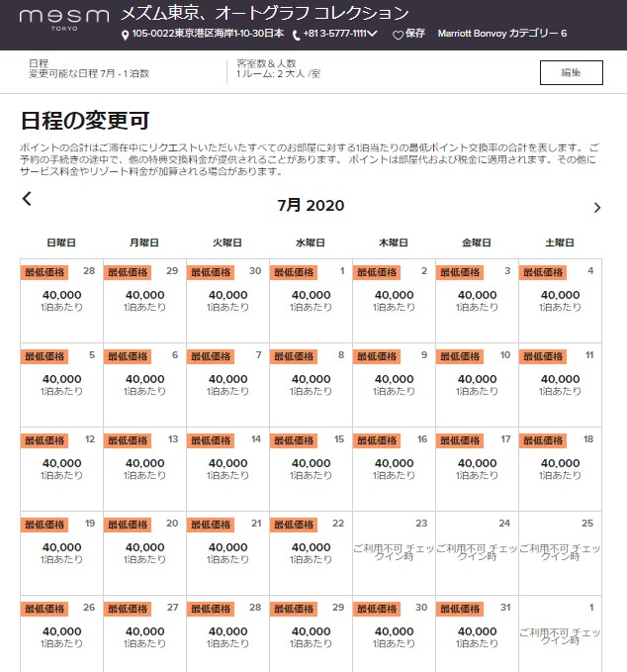This screenshot has width=627, height=672.
Task: Click the heart save icon
Action: coord(398,36)
